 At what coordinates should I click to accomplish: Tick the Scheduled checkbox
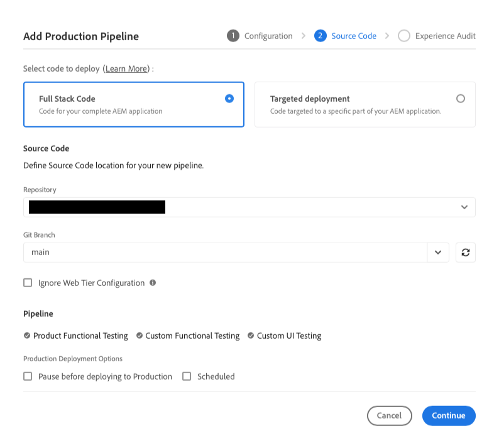(x=187, y=376)
